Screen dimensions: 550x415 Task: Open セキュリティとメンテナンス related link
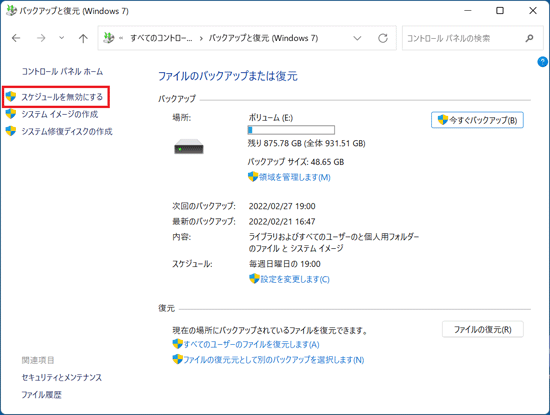click(x=62, y=377)
